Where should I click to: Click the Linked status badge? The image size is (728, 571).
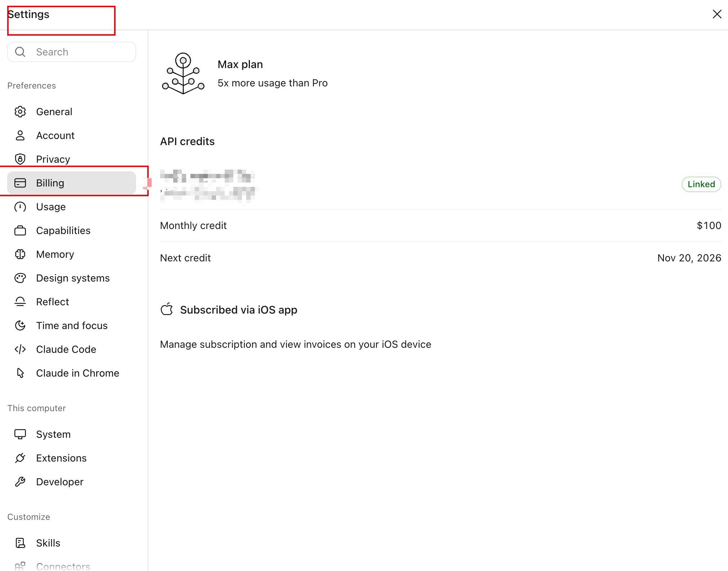coord(701,184)
